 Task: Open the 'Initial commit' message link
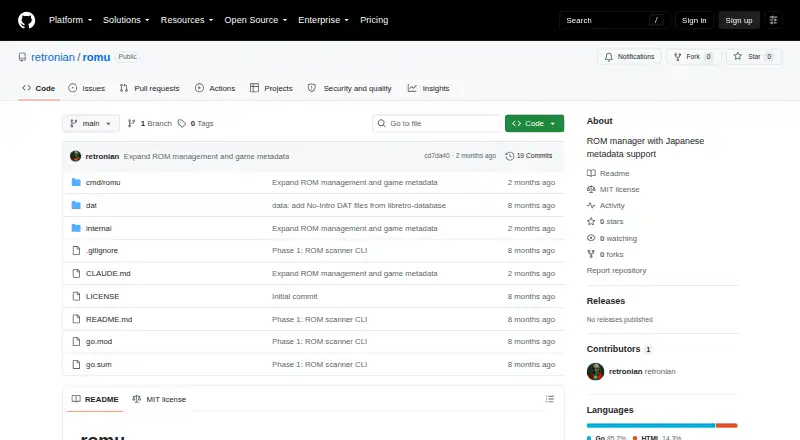click(x=294, y=297)
